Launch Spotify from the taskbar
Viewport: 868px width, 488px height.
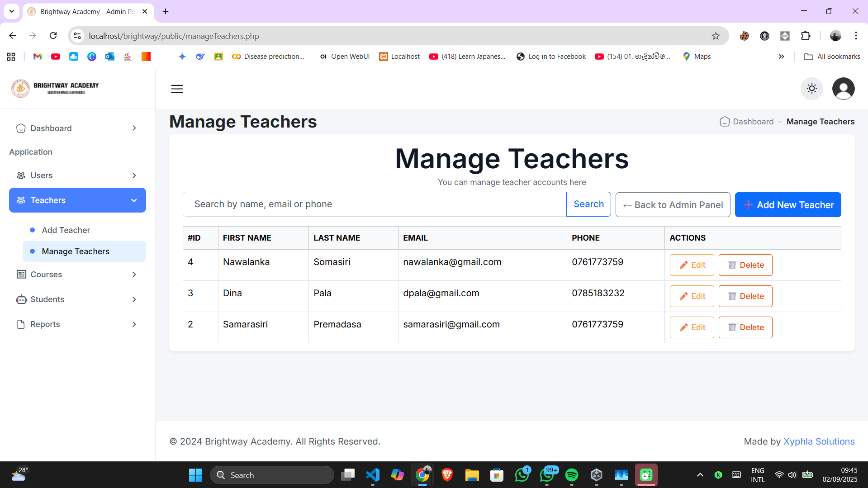pos(571,475)
